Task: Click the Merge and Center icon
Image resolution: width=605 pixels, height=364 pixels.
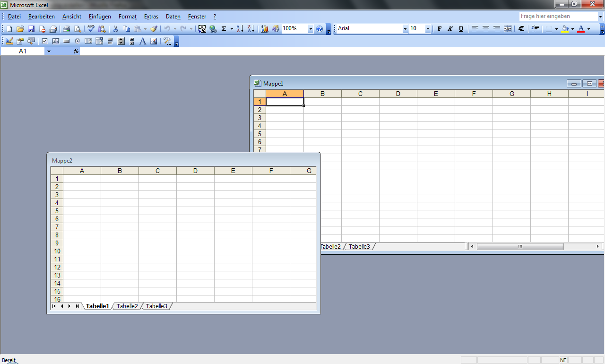Action: [x=508, y=29]
